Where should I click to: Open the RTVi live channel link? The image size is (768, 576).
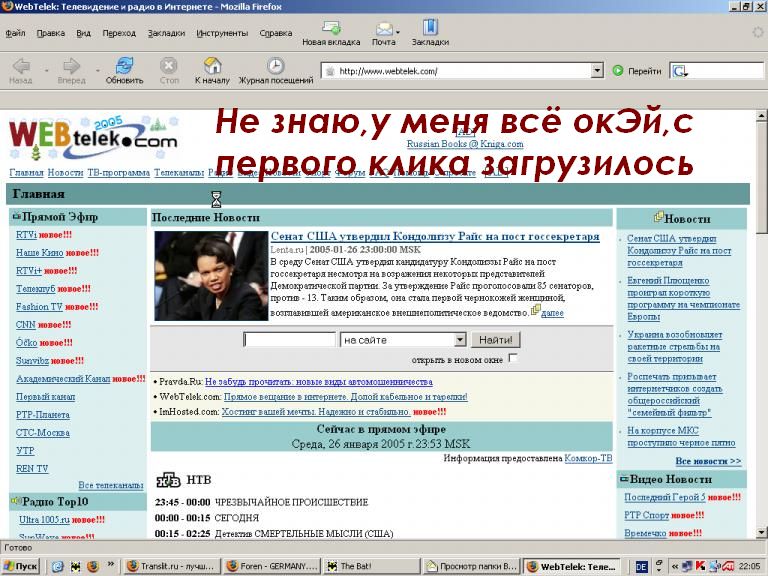26,234
